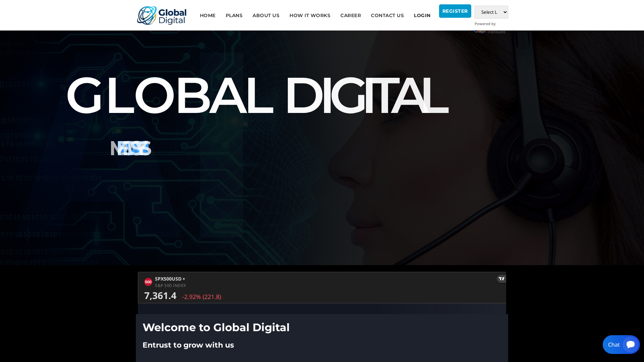Click the Google Translate logo link
Screen dimensions: 644x362
(x=490, y=32)
